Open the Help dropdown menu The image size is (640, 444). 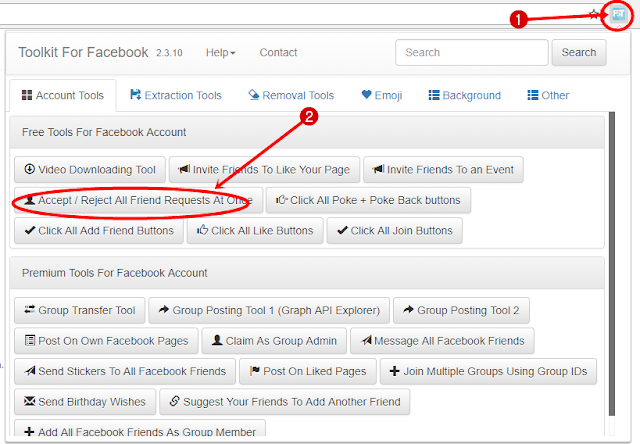coord(220,52)
